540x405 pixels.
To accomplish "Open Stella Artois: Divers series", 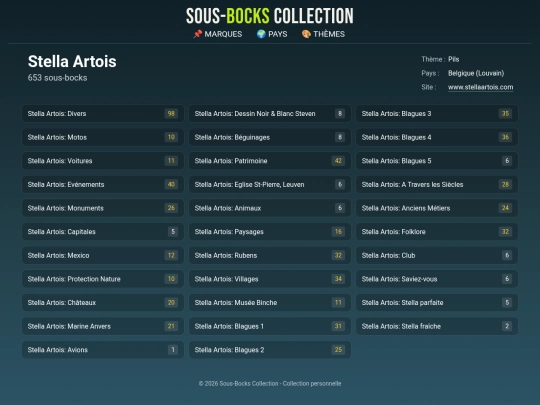I will [x=103, y=114].
